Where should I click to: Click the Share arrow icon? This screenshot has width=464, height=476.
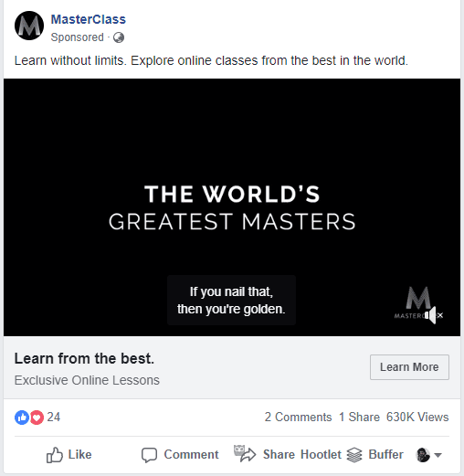(248, 456)
